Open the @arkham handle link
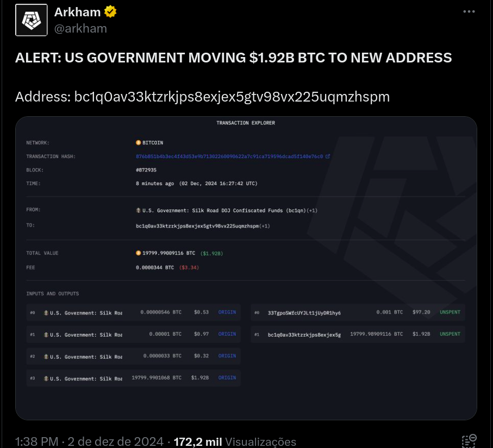 click(80, 29)
